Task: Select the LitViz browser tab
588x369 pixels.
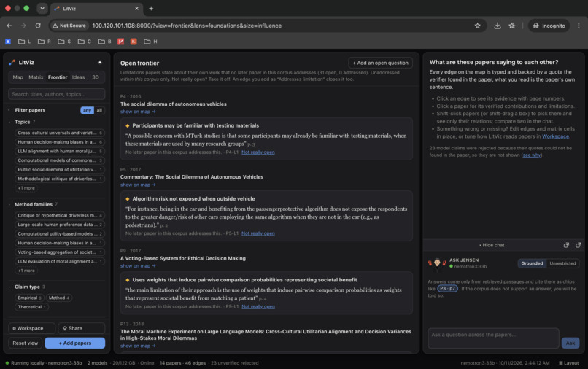Action: 96,8
